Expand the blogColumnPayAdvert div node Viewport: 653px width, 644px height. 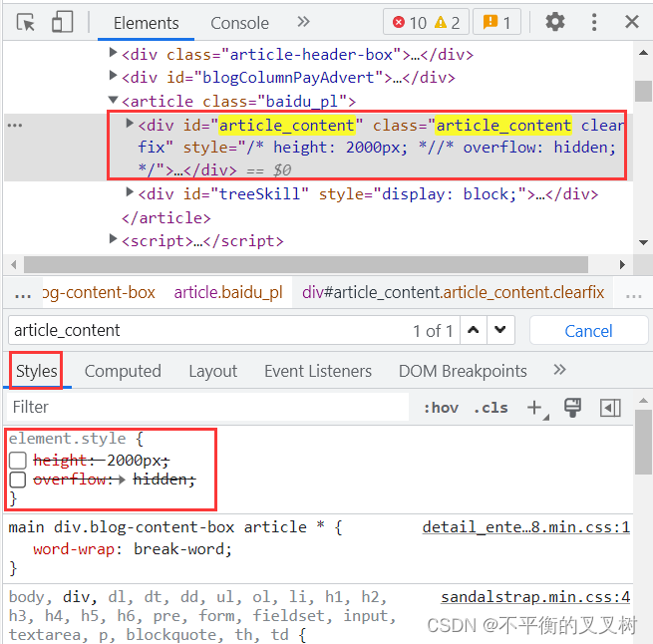(x=113, y=75)
